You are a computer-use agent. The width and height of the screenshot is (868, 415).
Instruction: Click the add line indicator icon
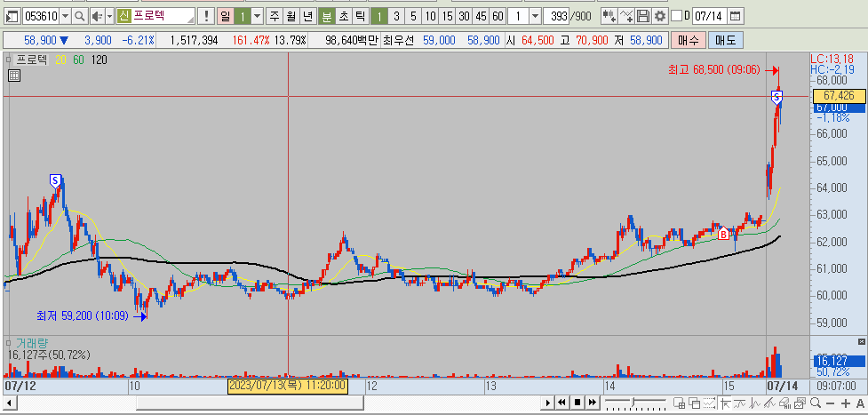point(626,16)
